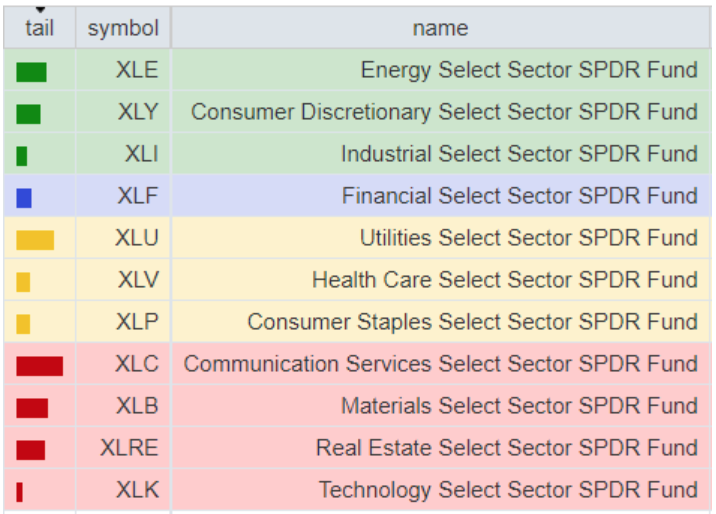Select Real Estate Select Sector SPDR Fund

[x=506, y=448]
